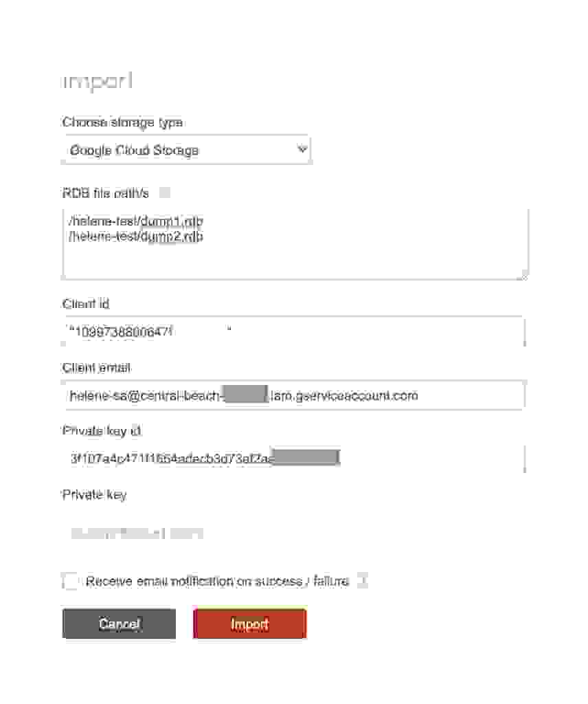Click the resize handle of the RDB paths textarea
588x704 pixels.
coord(524,275)
